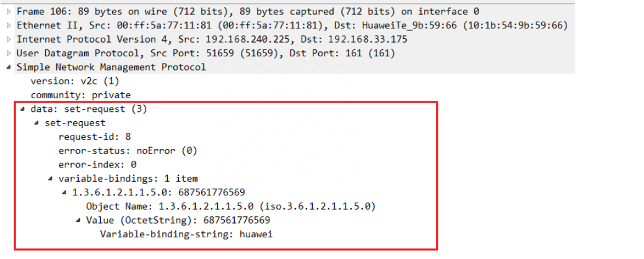Select User Datagram Protocol port line
644x259 pixels.
point(206,53)
